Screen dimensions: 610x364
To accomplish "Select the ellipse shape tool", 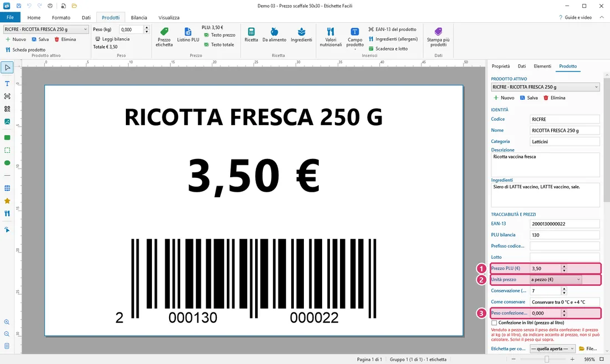I will (7, 163).
